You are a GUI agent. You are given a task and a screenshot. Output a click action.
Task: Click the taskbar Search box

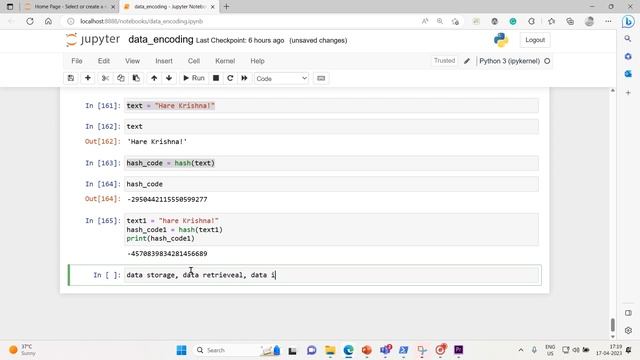coord(237,350)
